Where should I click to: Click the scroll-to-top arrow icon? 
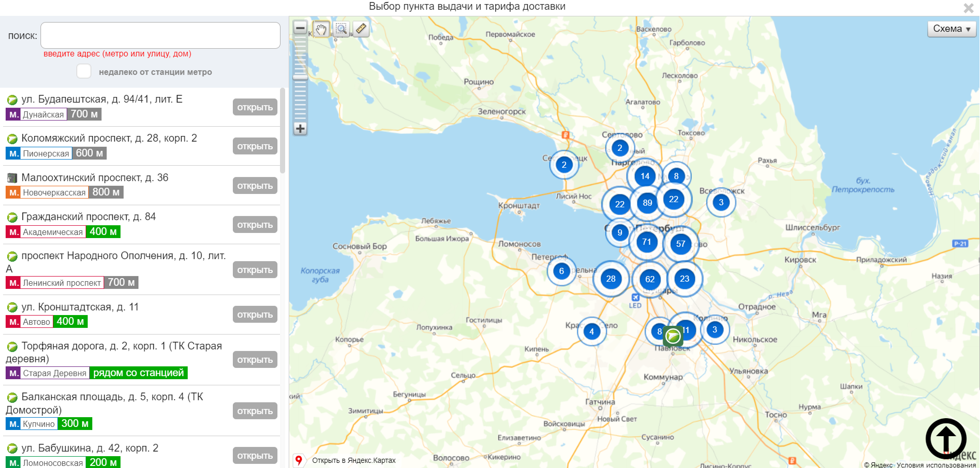click(946, 439)
